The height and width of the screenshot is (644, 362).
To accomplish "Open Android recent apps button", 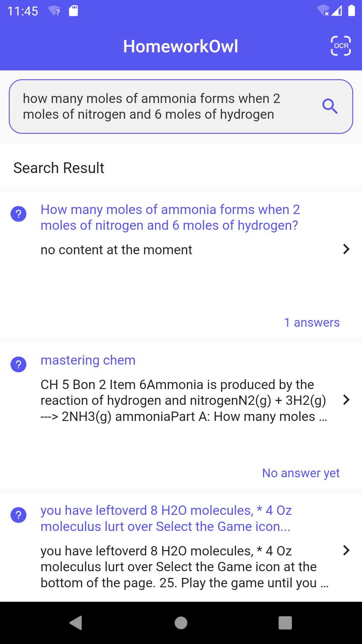I will [x=285, y=623].
